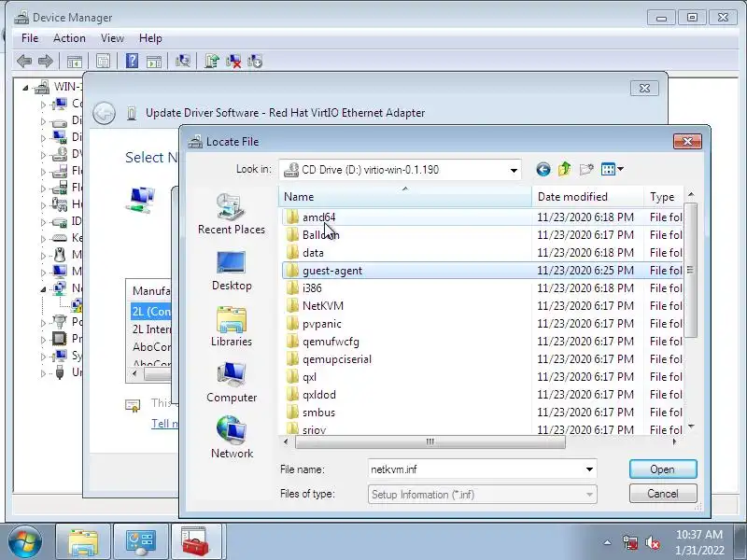747x560 pixels.
Task: Go back to last folder in Locate File
Action: pos(543,169)
